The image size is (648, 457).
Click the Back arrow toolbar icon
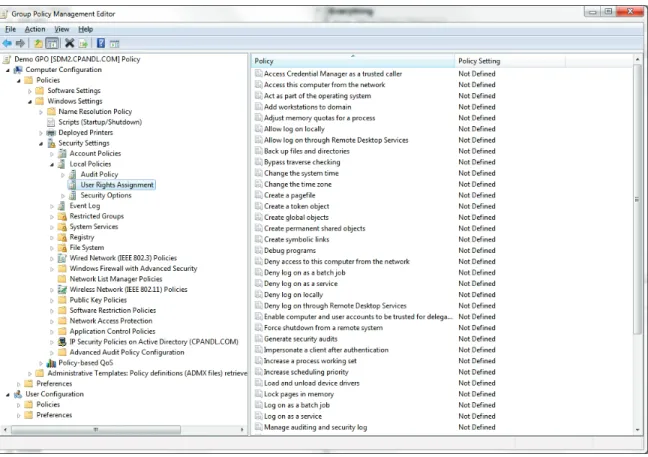tap(7, 43)
